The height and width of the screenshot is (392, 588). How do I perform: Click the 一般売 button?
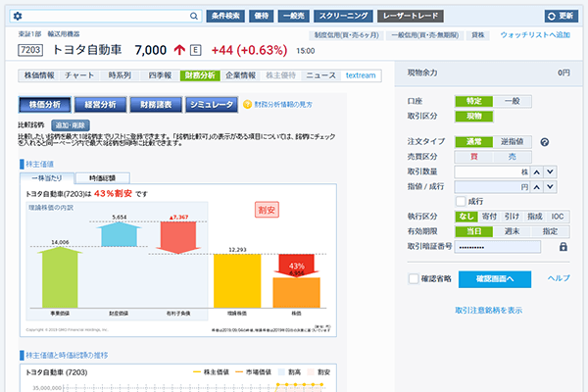pos(294,16)
